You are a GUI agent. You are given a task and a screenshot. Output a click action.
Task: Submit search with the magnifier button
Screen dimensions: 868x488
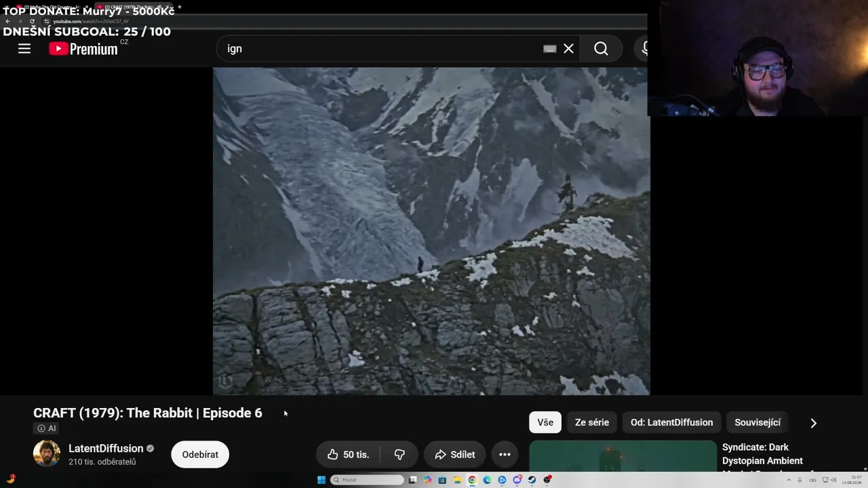pos(601,49)
